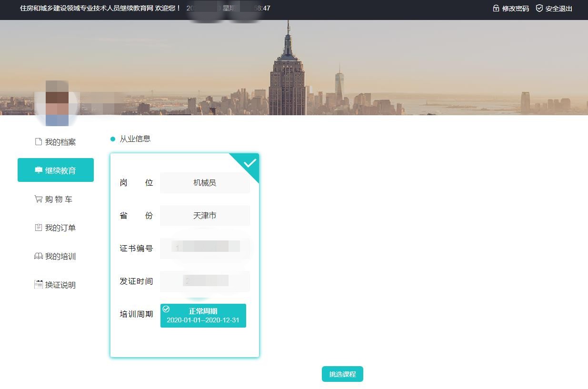Click the document icon next to 我的档案
588x389 pixels.
[x=39, y=142]
